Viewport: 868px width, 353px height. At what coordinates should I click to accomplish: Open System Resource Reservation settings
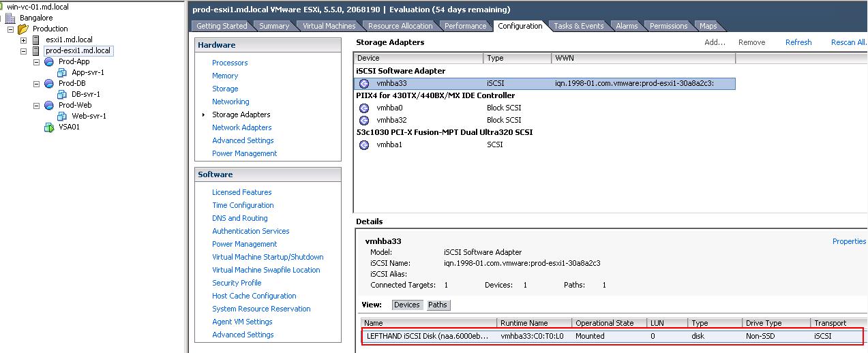point(261,309)
